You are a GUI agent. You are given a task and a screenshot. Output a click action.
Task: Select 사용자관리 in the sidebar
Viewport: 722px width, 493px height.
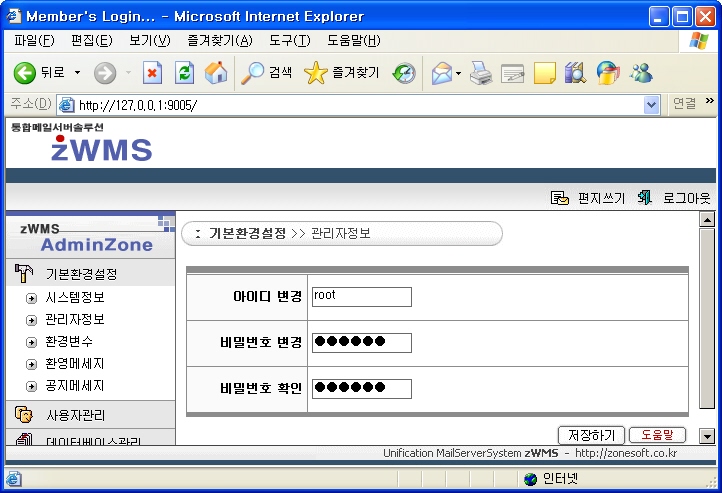(76, 415)
